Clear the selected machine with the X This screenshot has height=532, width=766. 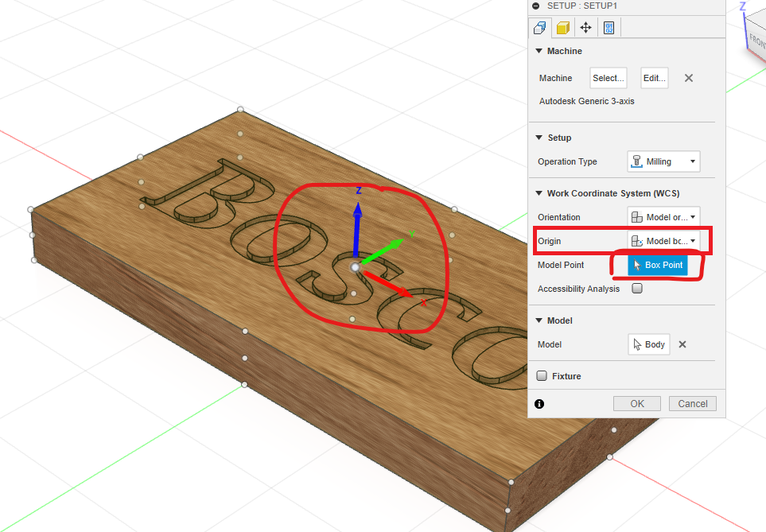689,78
